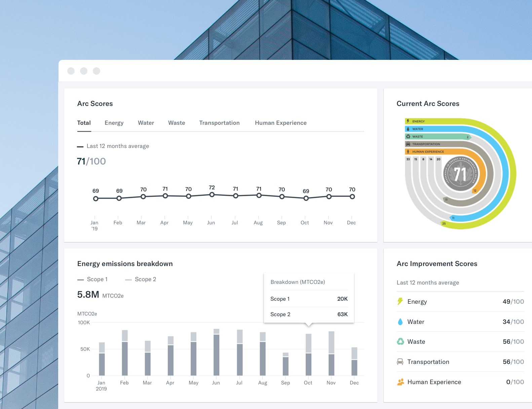Viewport: 532px width, 409px height.
Task: Click the June emissions bar
Action: (217, 352)
